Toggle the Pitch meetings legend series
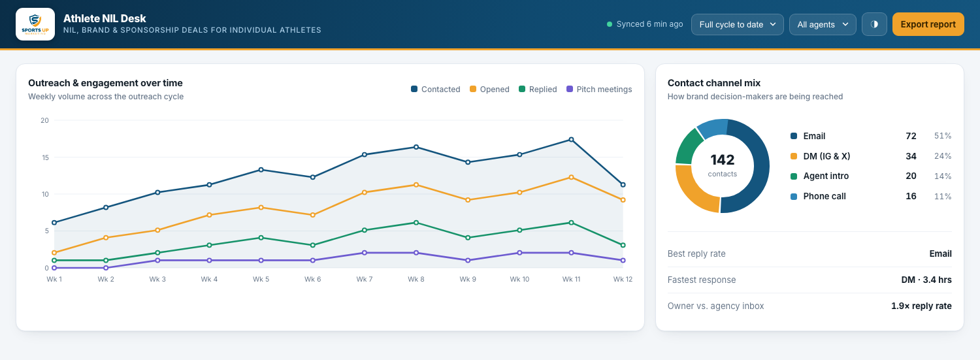This screenshot has width=980, height=360. click(599, 90)
